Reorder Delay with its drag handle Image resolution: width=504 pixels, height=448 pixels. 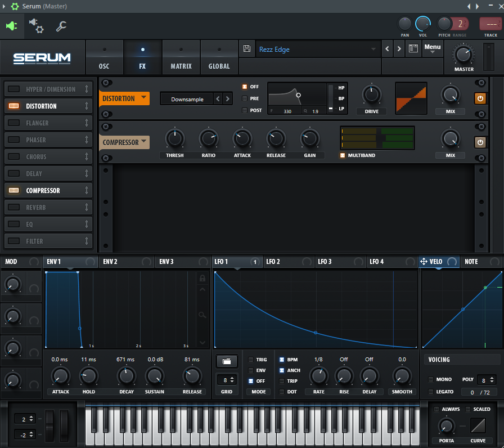coord(87,173)
